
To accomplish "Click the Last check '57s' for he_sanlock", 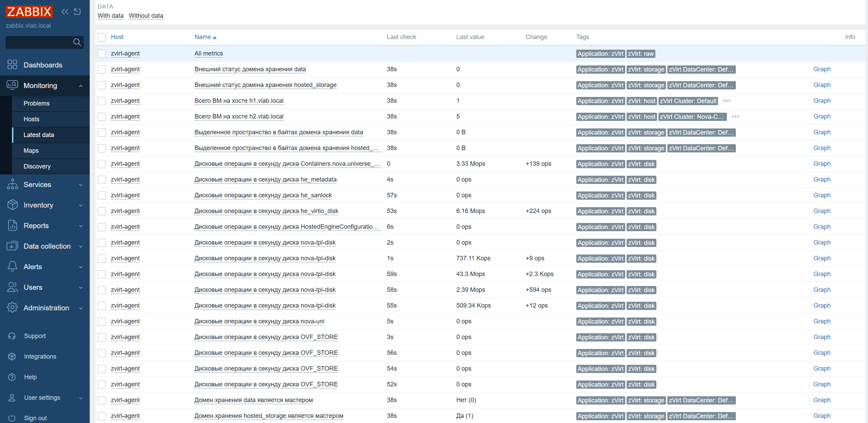I will click(x=392, y=195).
